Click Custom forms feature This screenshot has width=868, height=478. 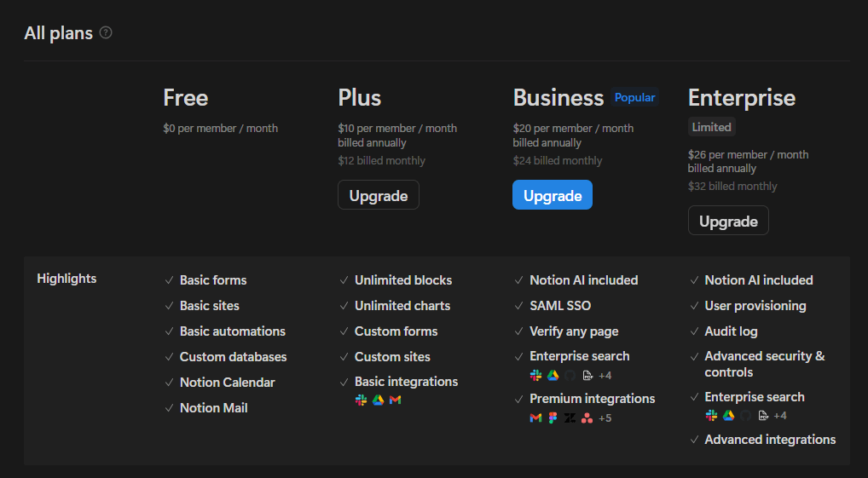396,331
